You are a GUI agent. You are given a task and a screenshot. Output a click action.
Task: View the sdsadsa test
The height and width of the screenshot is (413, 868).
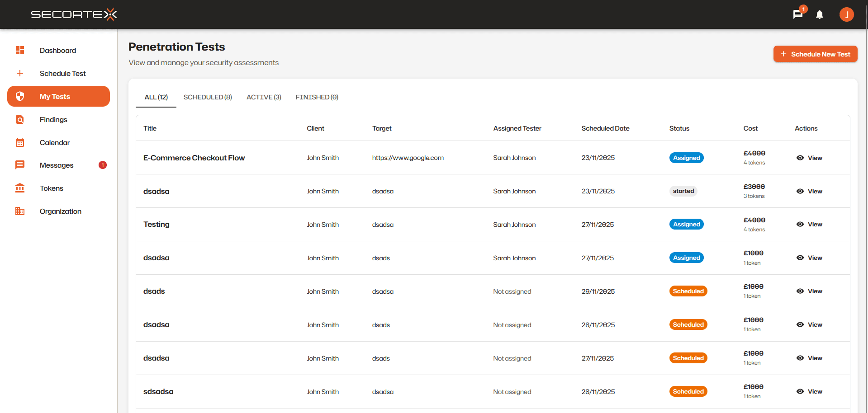click(x=809, y=391)
